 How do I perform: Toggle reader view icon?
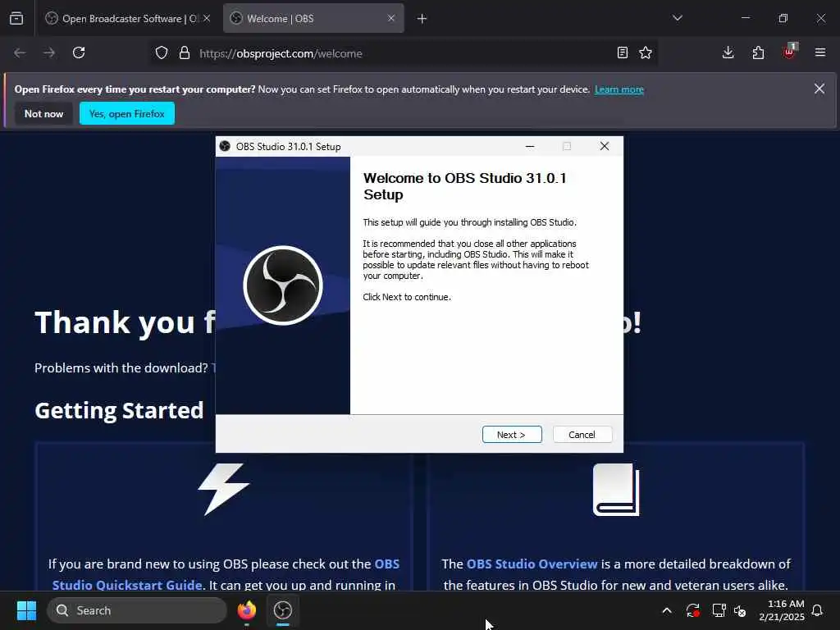point(622,53)
